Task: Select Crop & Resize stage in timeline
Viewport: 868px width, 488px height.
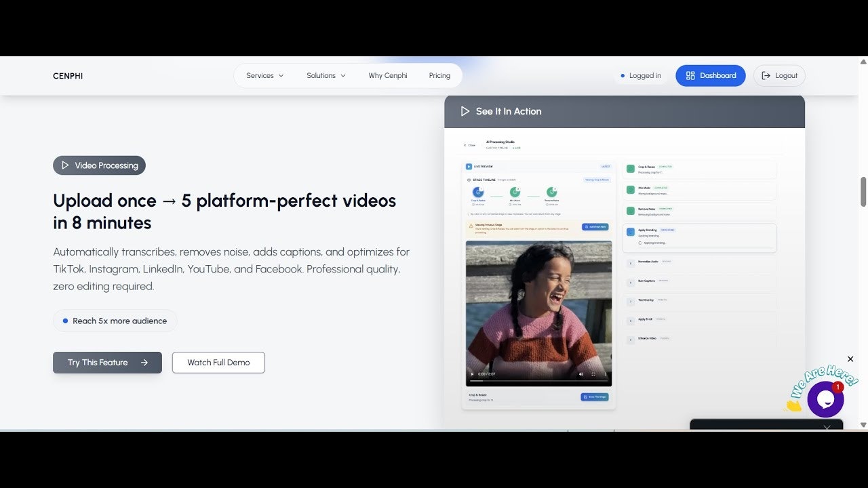Action: (x=477, y=192)
